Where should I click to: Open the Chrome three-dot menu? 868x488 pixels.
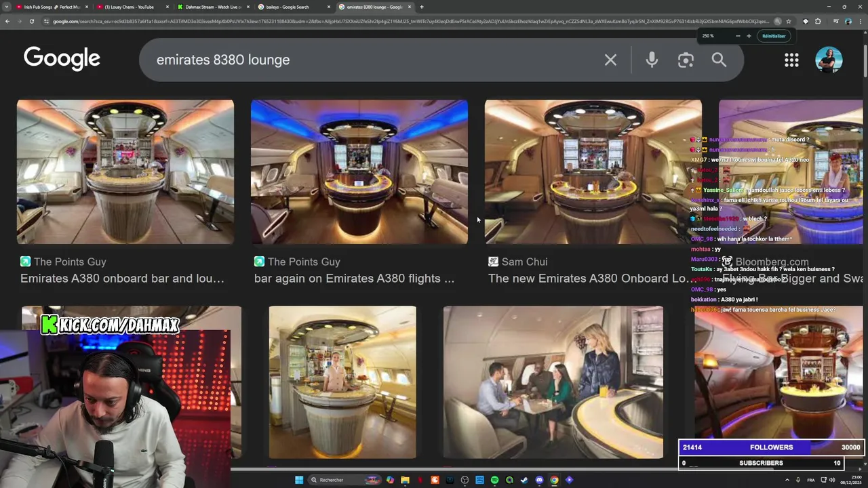click(861, 21)
